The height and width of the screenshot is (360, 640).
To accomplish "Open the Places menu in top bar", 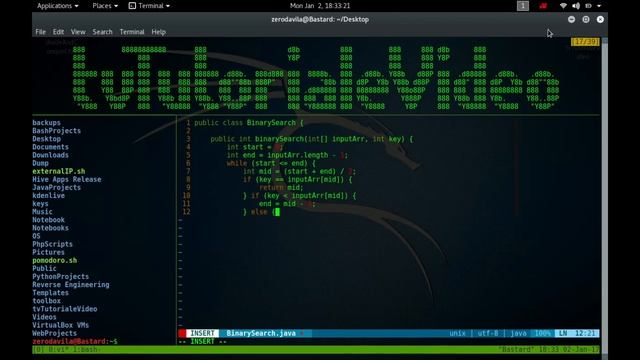I will tap(105, 6).
